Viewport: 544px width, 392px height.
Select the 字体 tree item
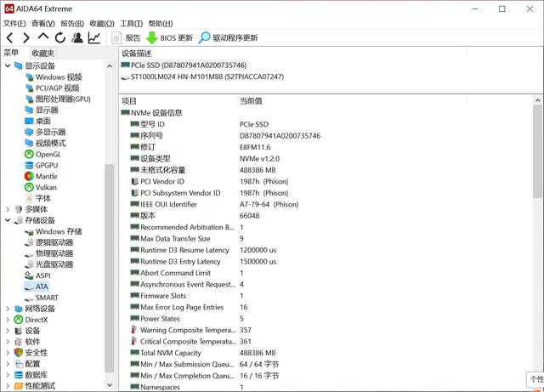pos(38,198)
